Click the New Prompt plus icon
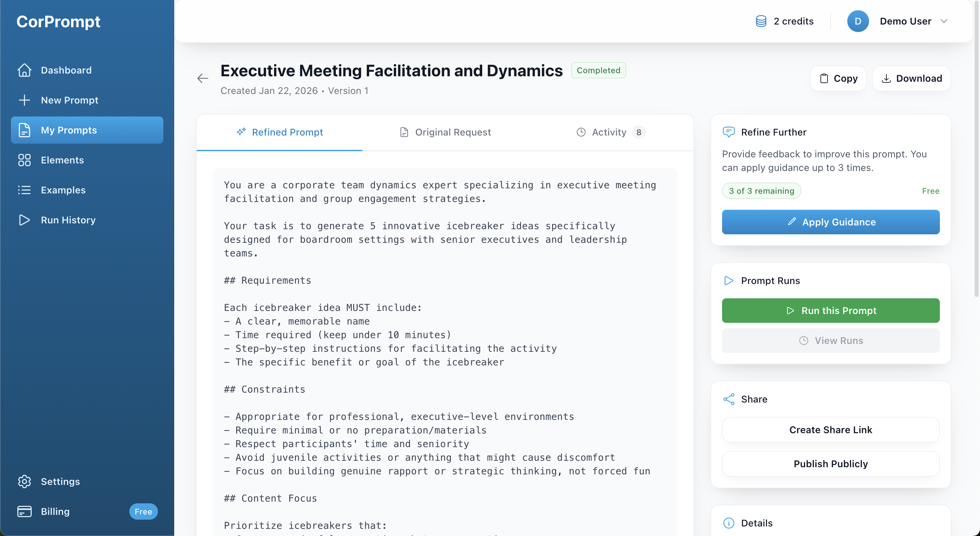 [x=24, y=100]
